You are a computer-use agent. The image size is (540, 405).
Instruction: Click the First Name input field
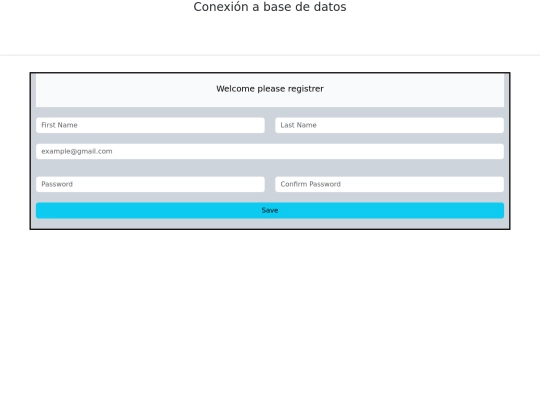click(150, 125)
